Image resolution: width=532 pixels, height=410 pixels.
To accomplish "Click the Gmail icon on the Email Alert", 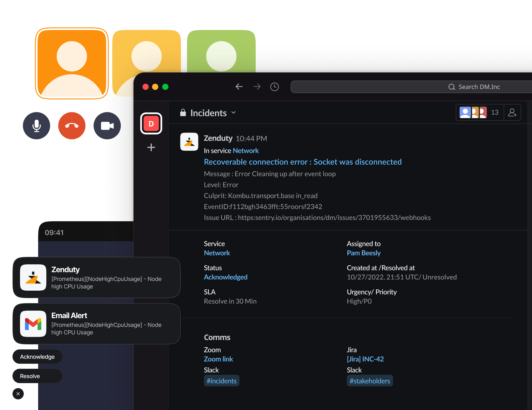I will (33, 324).
